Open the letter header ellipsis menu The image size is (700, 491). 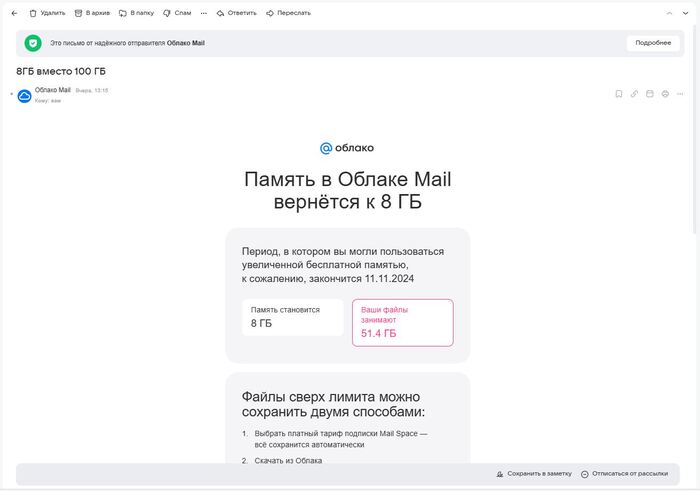[680, 94]
